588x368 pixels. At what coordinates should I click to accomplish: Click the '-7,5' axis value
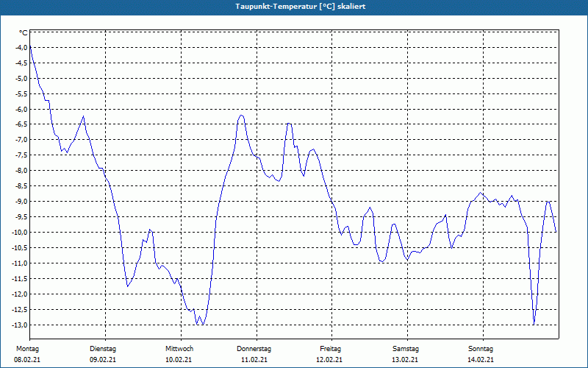pyautogui.click(x=21, y=155)
